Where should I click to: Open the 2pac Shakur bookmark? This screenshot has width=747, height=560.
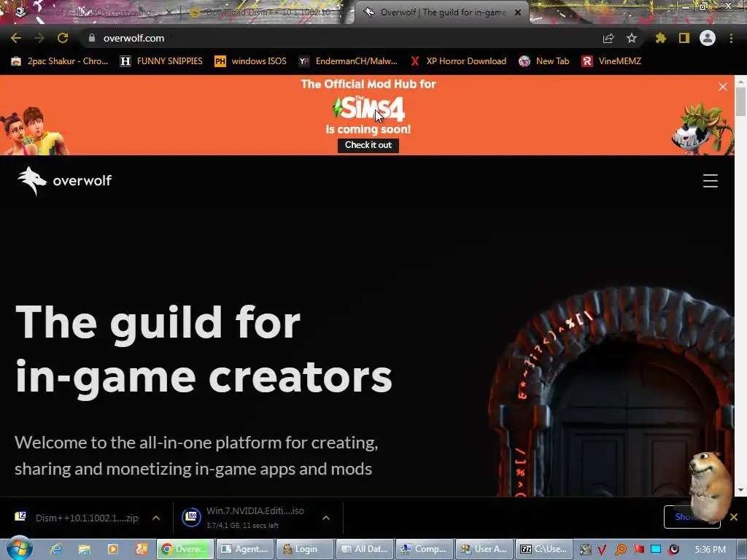[x=60, y=61]
